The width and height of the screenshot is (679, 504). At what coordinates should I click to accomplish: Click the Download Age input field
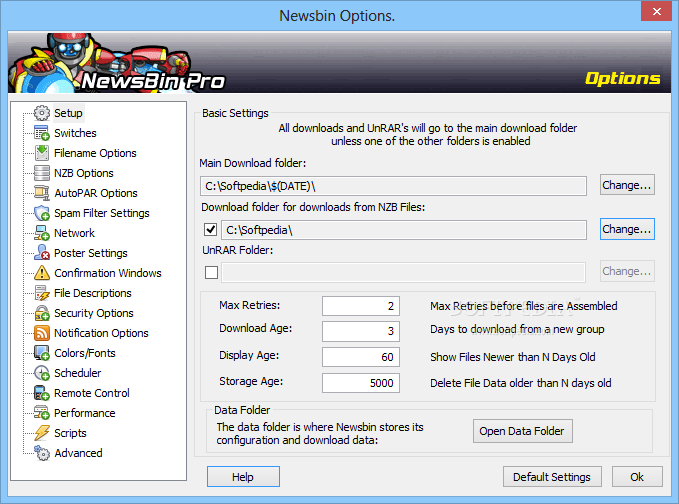coord(361,331)
